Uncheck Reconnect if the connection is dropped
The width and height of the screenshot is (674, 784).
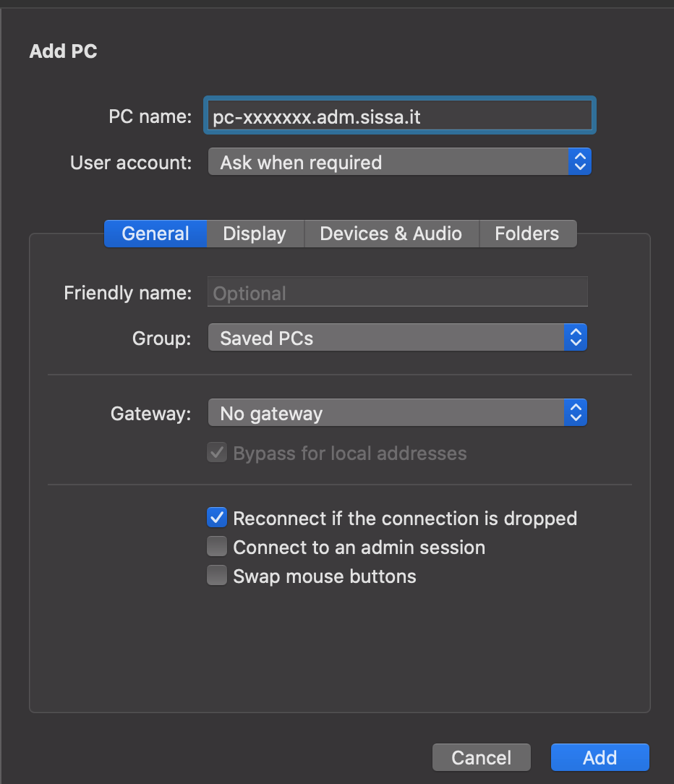click(217, 518)
